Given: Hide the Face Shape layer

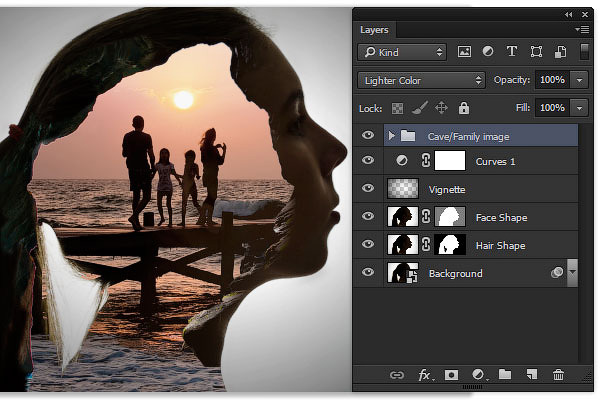Looking at the screenshot, I should pyautogui.click(x=368, y=216).
